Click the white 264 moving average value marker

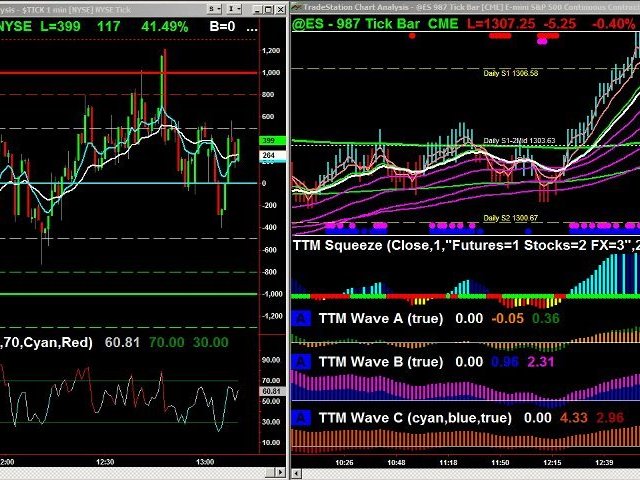pyautogui.click(x=272, y=155)
